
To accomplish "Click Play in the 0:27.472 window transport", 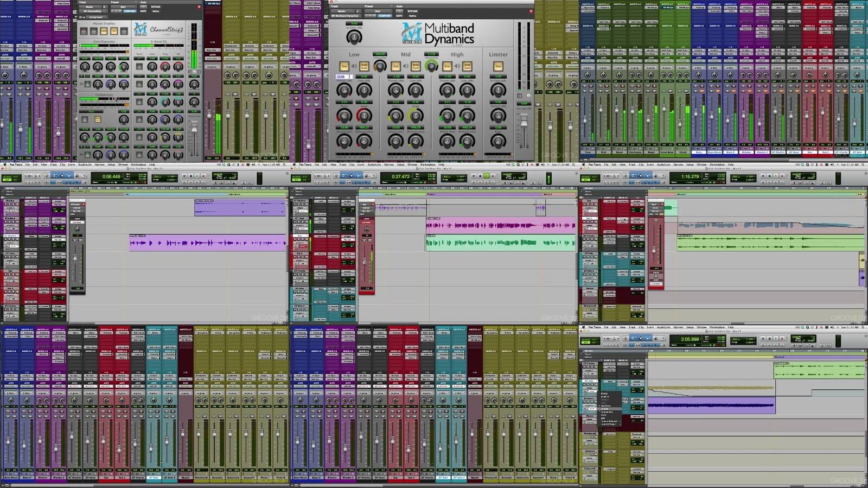I will (487, 176).
